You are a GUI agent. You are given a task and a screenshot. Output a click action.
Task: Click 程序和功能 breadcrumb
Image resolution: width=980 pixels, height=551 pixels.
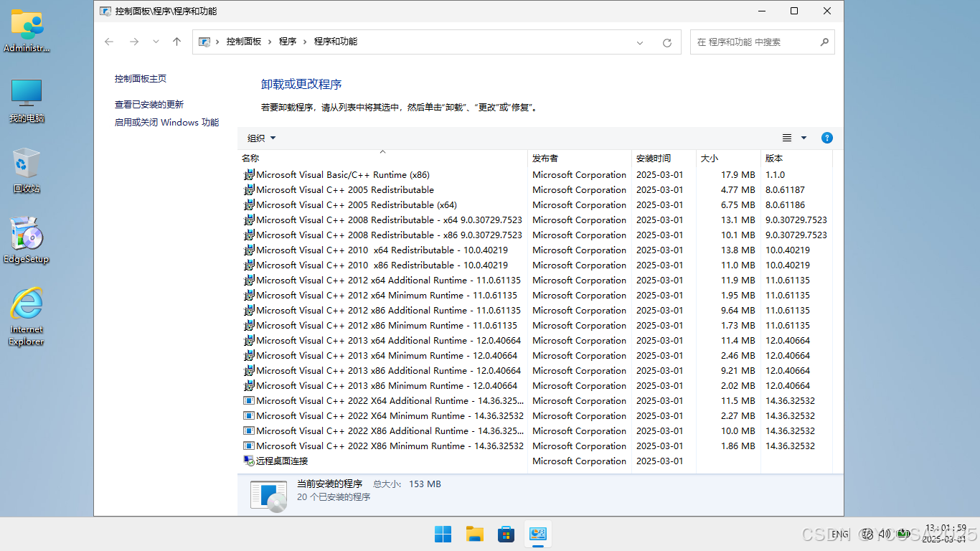click(x=336, y=42)
